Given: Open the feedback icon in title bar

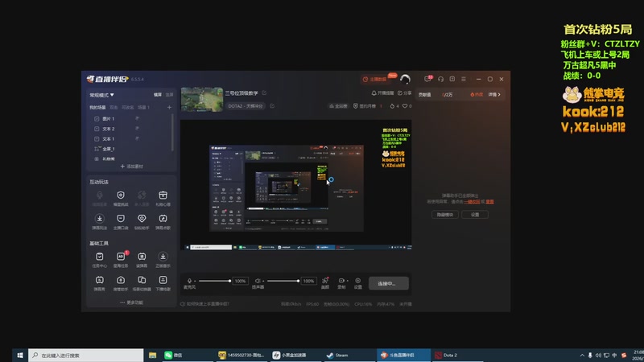Looking at the screenshot, I should (452, 79).
